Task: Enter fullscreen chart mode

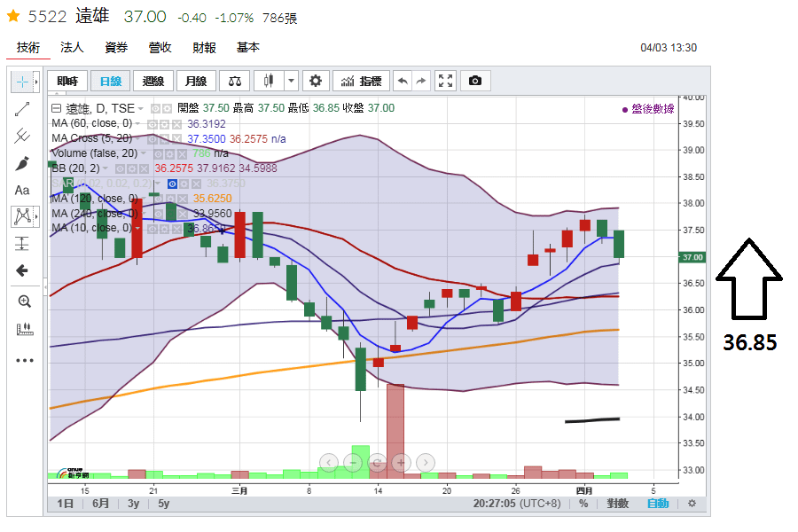Action: click(445, 81)
